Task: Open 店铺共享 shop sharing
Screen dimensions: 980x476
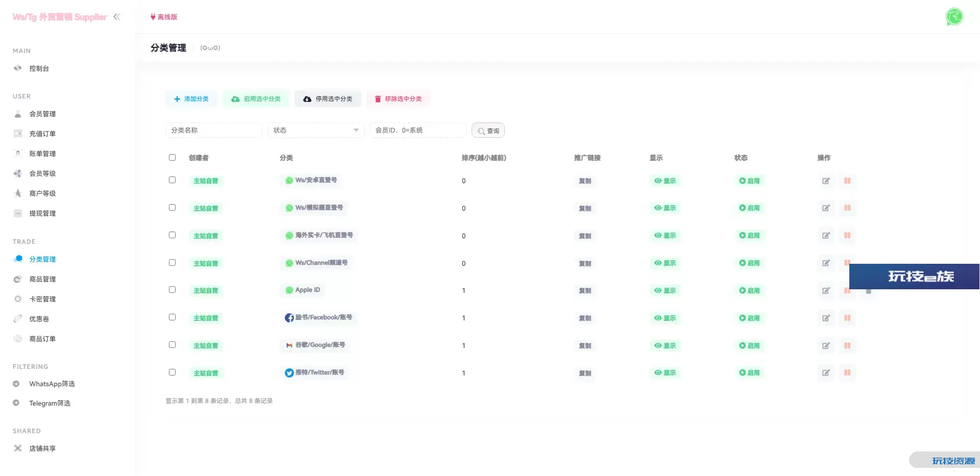Action: [42, 448]
